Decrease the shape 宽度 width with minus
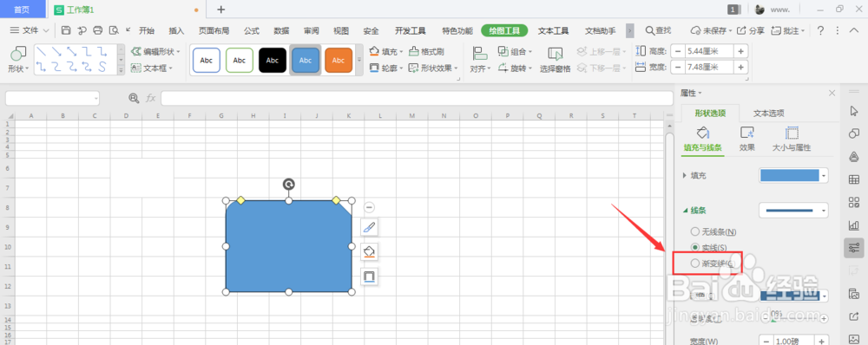 click(678, 68)
